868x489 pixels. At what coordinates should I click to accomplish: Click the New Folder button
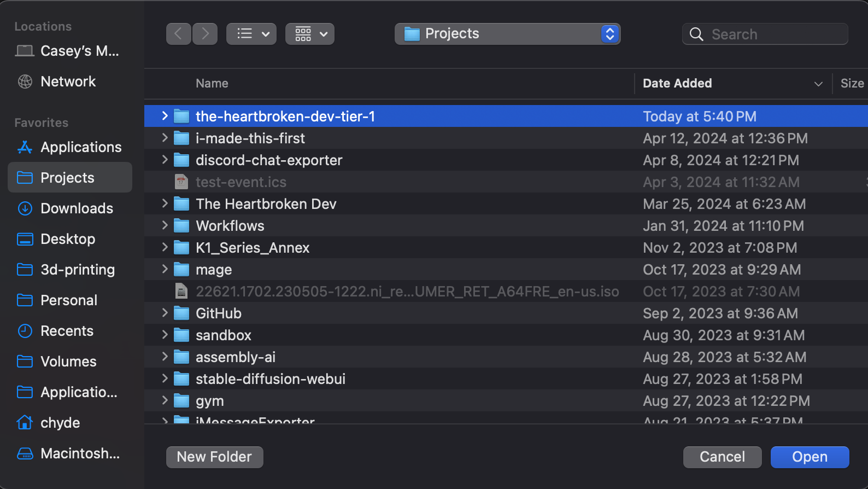pyautogui.click(x=215, y=457)
